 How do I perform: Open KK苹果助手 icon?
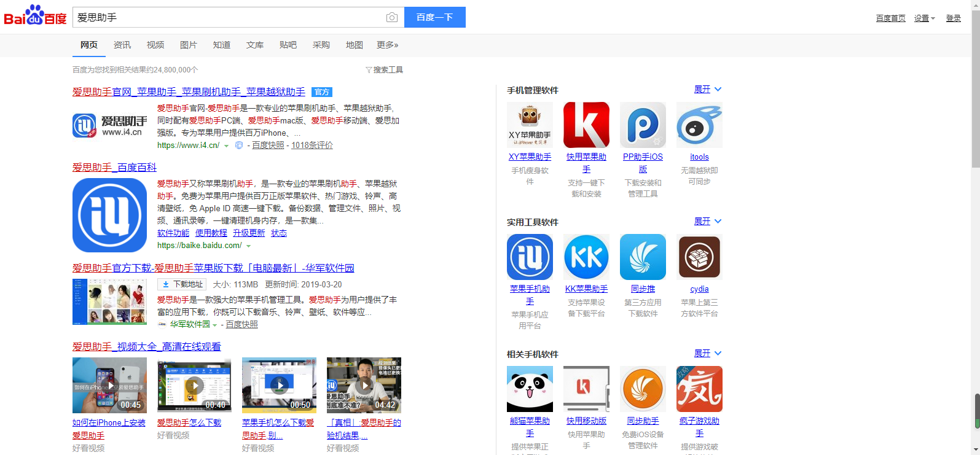pyautogui.click(x=586, y=257)
